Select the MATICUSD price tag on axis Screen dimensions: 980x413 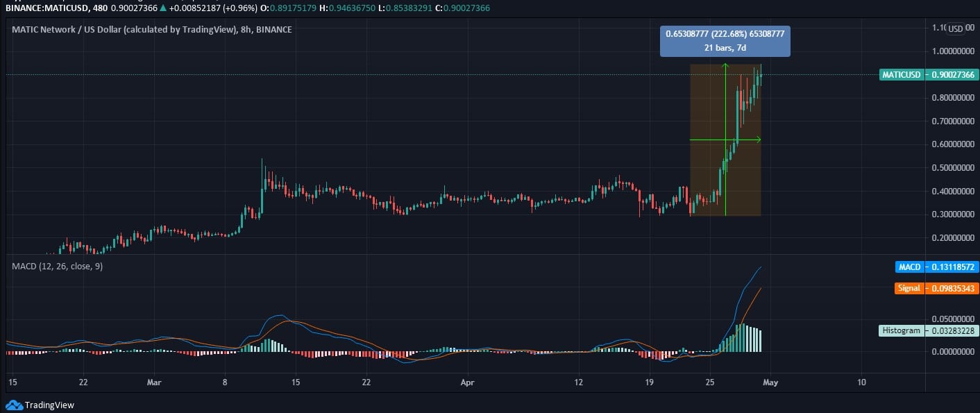coord(900,74)
